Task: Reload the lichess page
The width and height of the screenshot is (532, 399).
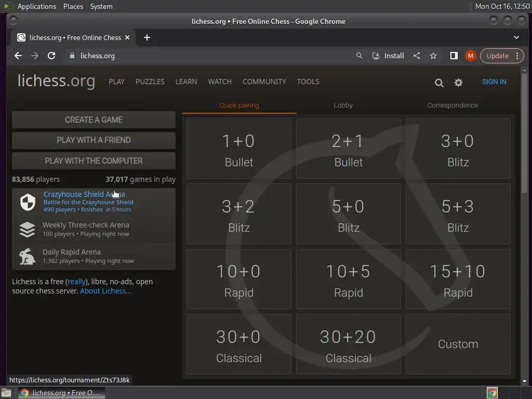Action: 51,56
